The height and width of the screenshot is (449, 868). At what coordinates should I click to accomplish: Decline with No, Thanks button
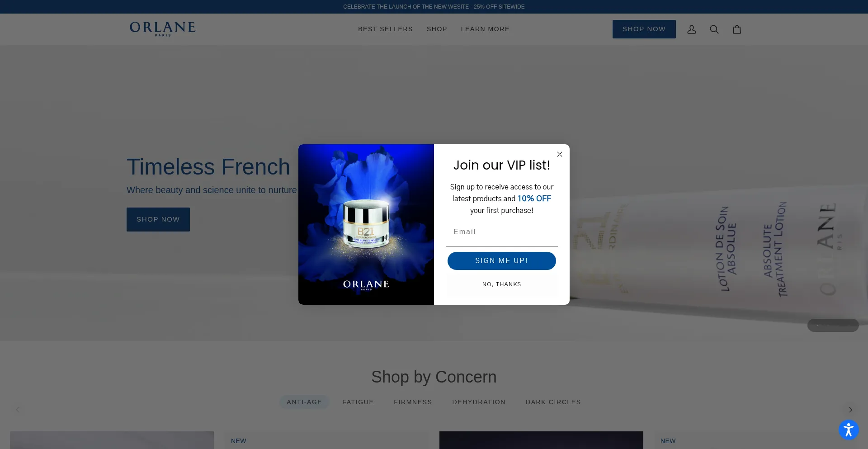click(502, 284)
